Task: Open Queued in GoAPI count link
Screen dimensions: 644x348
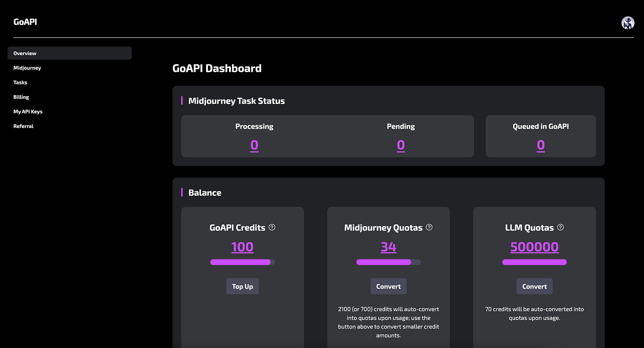Action: pyautogui.click(x=540, y=145)
